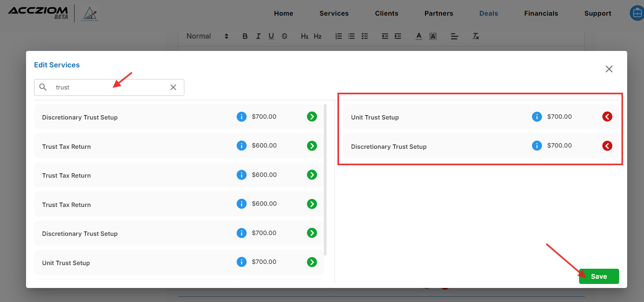The image size is (644, 302).
Task: Open the text color picker
Action: point(419,36)
